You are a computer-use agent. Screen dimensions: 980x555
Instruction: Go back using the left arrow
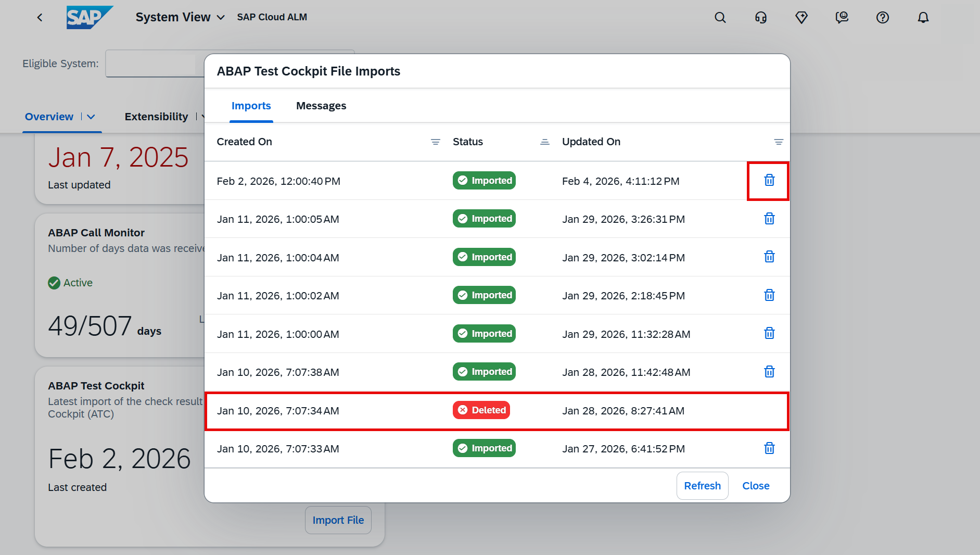click(x=40, y=18)
